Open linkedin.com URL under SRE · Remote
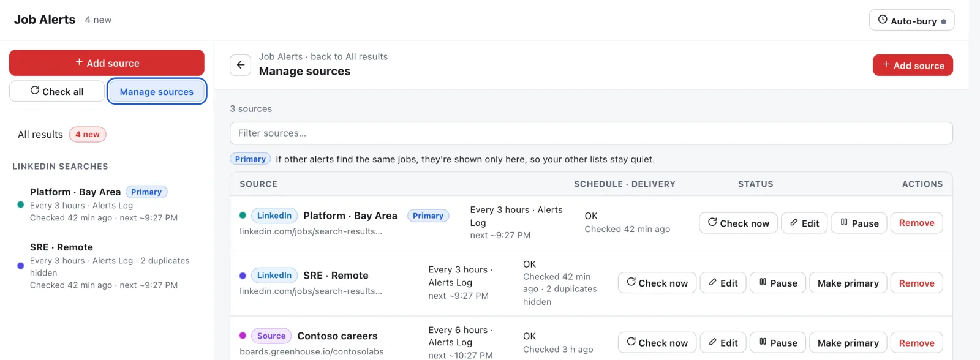The width and height of the screenshot is (980, 360). coord(311,291)
